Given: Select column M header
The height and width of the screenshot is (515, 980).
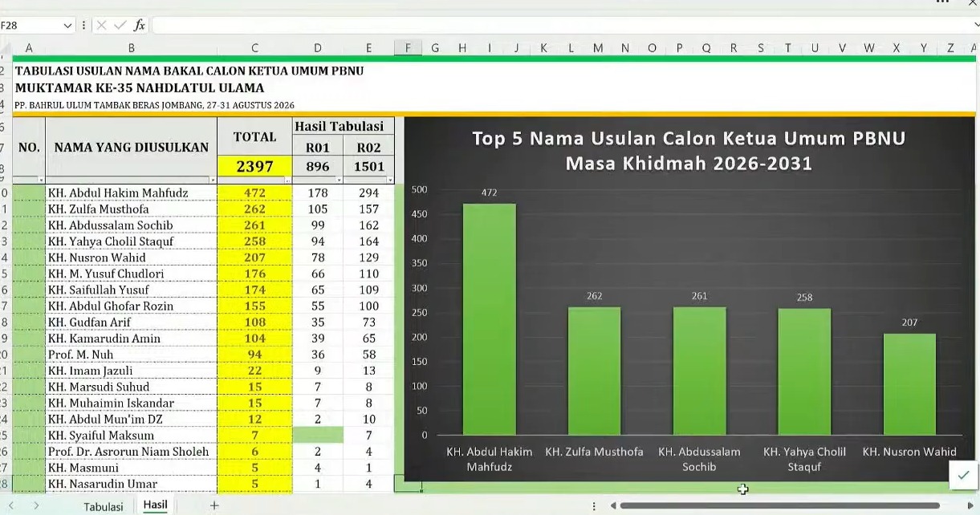Looking at the screenshot, I should coord(598,48).
